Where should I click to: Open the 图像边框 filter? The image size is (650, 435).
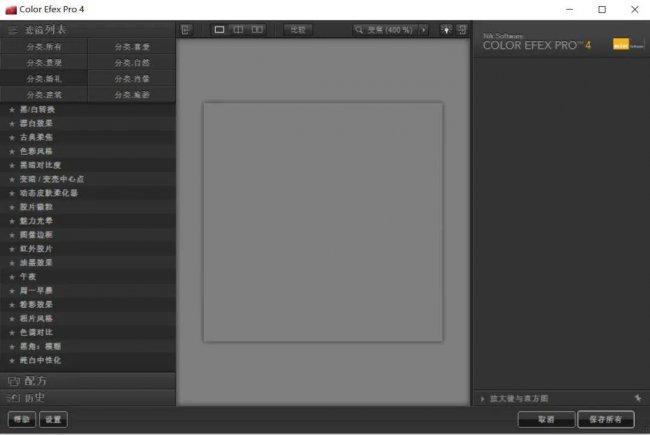point(36,235)
